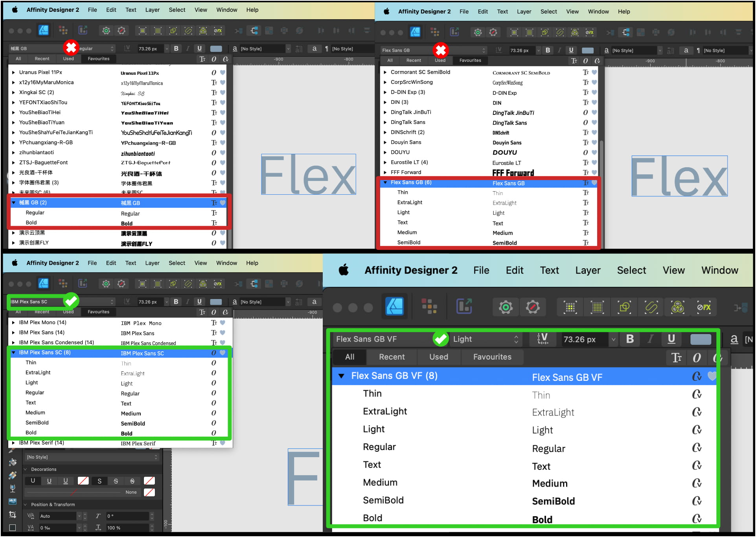Screen dimensions: 756x537
Task: Toggle the OpenType 'O' filter in IBM Plex window
Action: coord(213,312)
